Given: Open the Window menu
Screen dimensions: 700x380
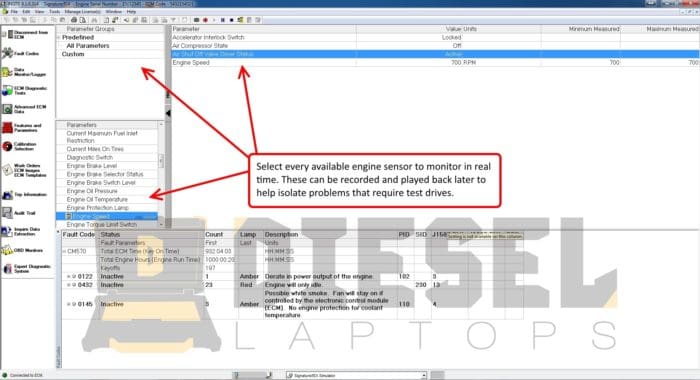Looking at the screenshot, I should click(113, 12).
